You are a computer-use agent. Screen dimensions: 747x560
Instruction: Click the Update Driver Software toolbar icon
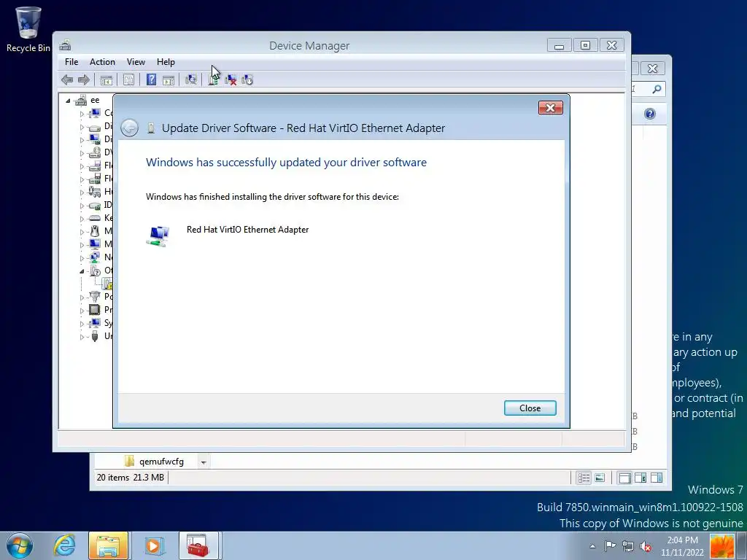(x=214, y=80)
